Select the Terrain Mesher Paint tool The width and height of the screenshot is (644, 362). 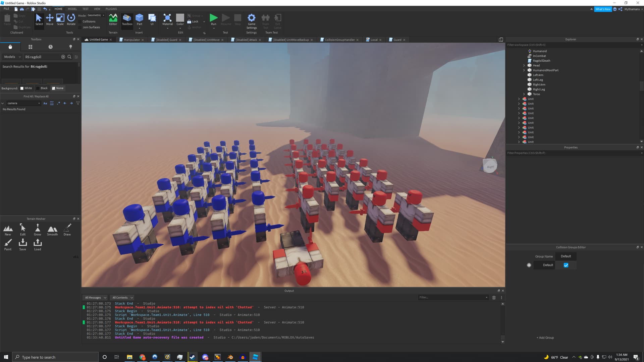[8, 245]
